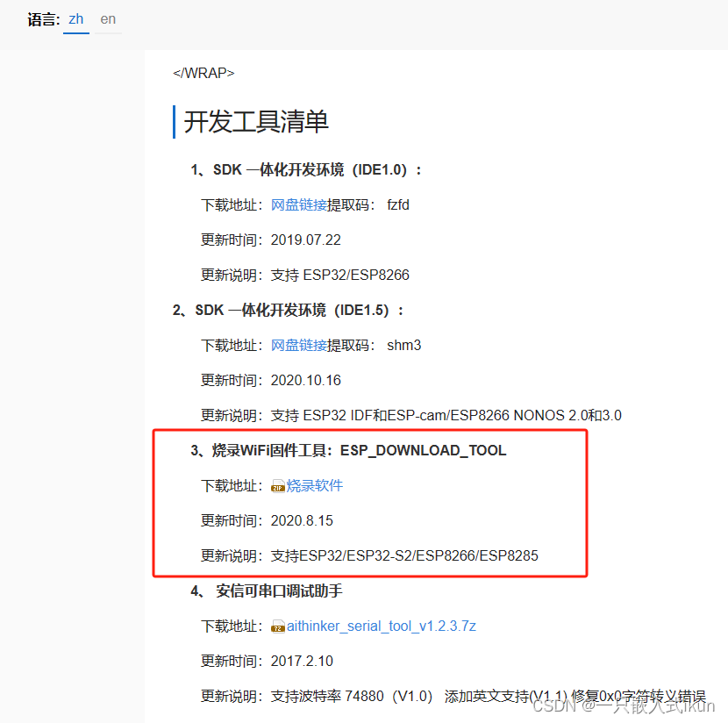Click the heading 4、安信可串口调试助手
The image size is (728, 723).
(x=267, y=591)
